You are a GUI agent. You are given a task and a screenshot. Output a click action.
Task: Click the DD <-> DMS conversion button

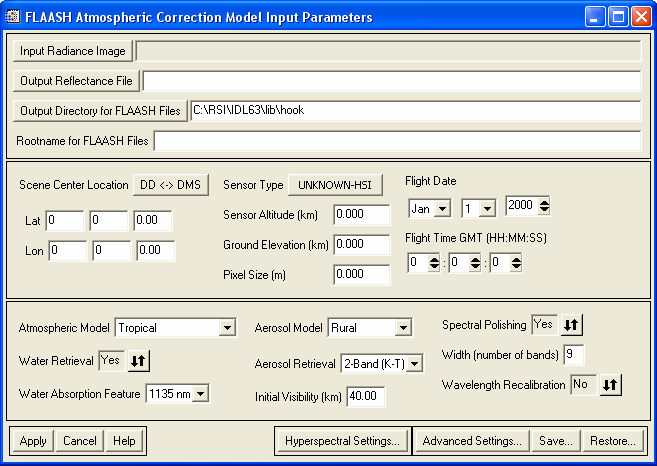coord(171,185)
